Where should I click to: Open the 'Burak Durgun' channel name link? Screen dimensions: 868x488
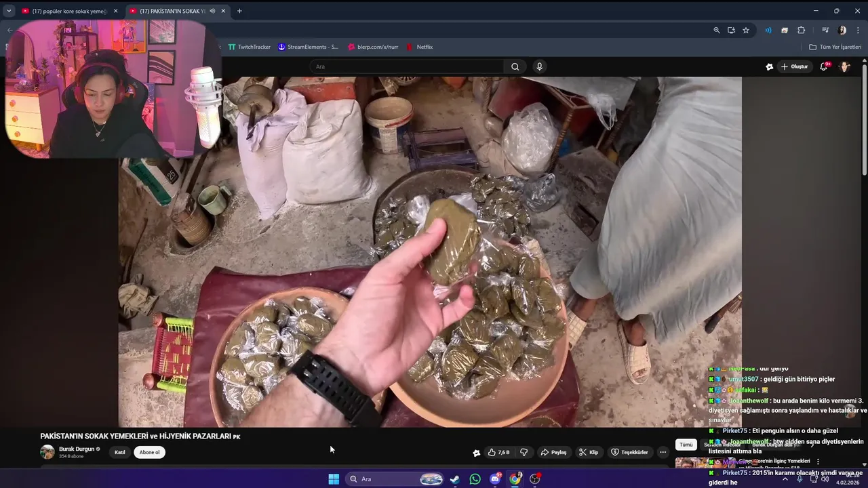[77, 449]
